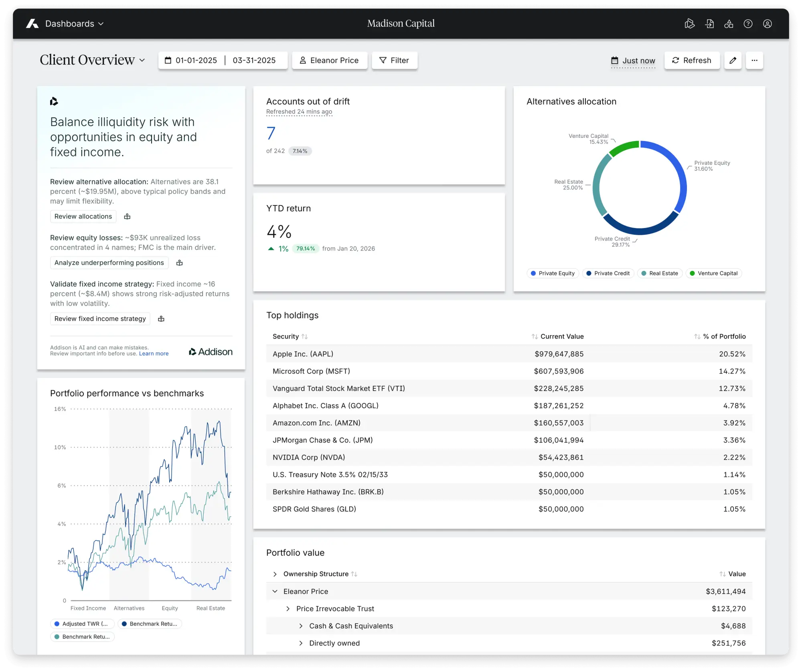Click the icon beside Analyze underperforming positions
The height and width of the screenshot is (672, 802).
(x=180, y=263)
